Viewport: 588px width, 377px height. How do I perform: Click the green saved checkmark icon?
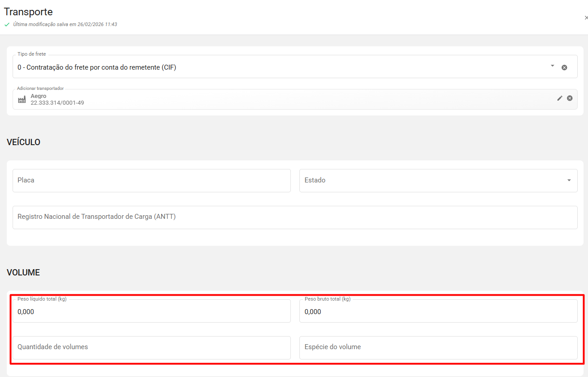pyautogui.click(x=7, y=25)
